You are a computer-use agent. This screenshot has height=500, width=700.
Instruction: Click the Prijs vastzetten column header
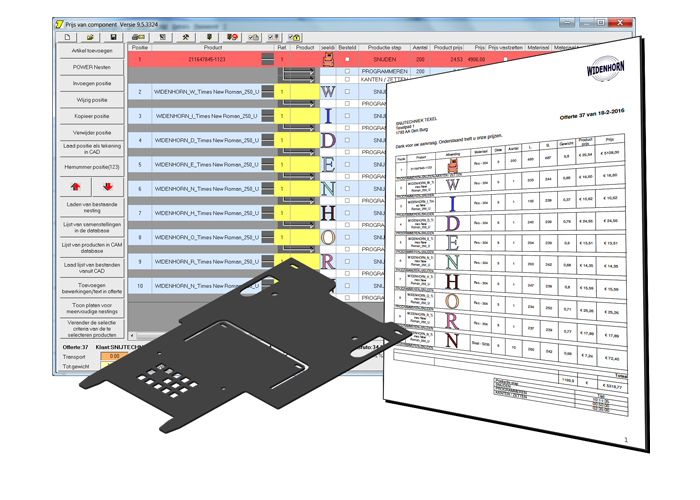505,47
